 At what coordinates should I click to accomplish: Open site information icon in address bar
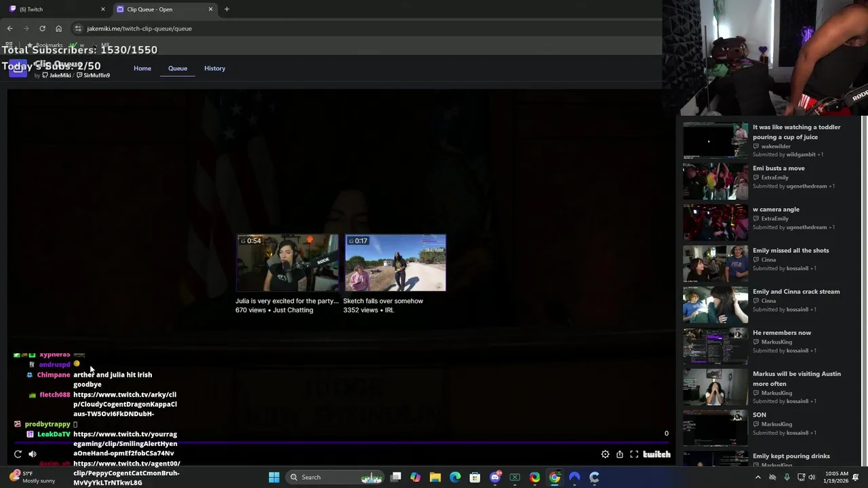point(78,28)
